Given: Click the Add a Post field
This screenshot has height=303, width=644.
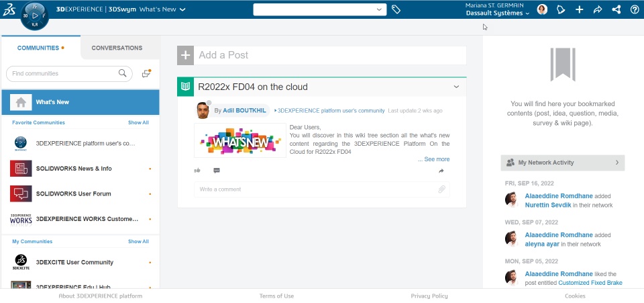Looking at the screenshot, I should point(330,55).
